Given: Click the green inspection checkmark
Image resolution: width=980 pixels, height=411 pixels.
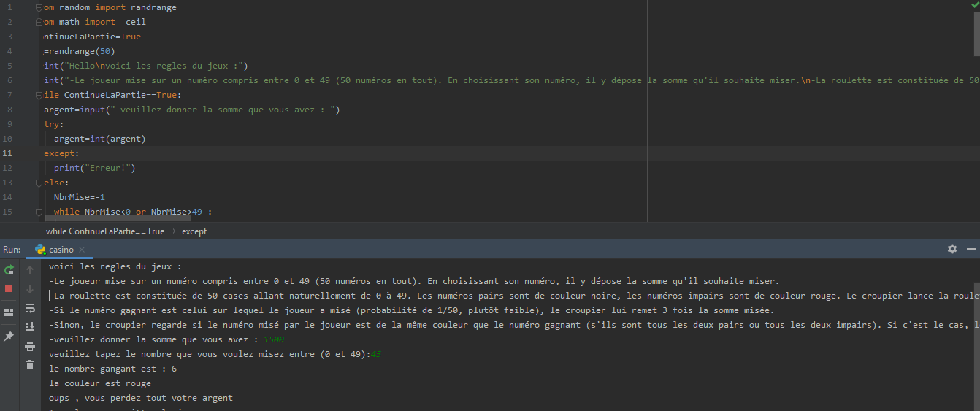Looking at the screenshot, I should (974, 5).
